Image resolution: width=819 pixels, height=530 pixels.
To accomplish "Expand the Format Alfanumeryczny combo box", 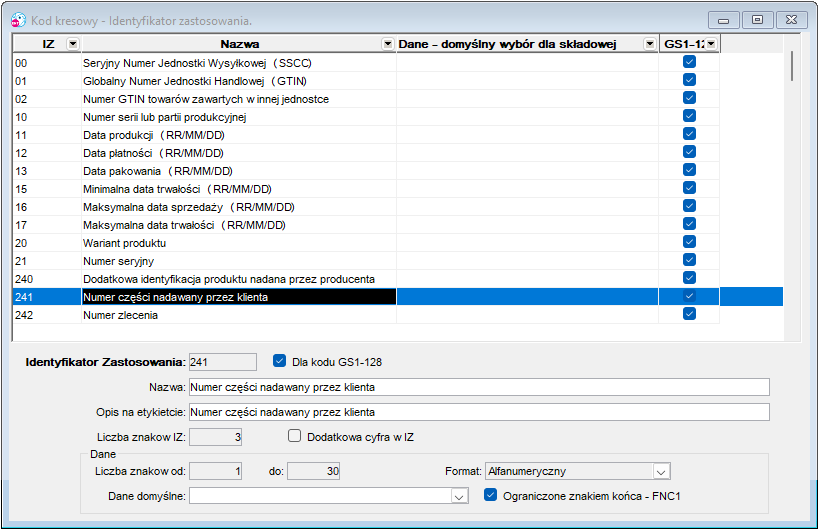I will (x=661, y=472).
